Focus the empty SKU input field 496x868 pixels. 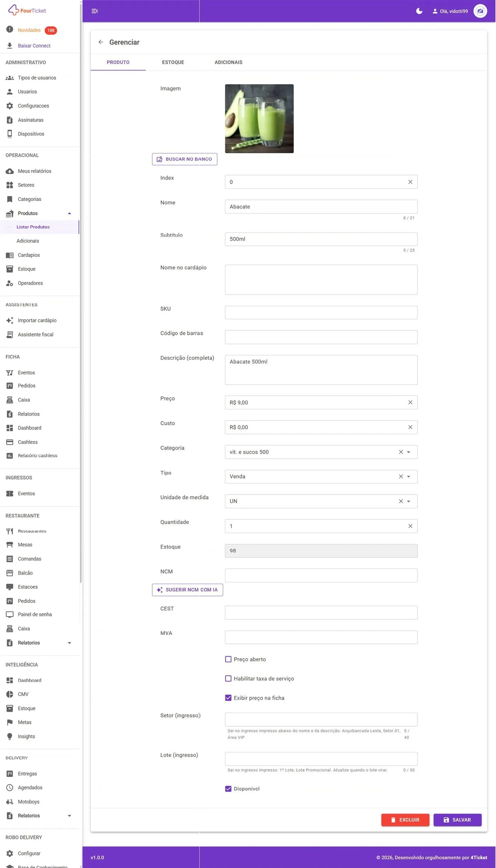321,312
